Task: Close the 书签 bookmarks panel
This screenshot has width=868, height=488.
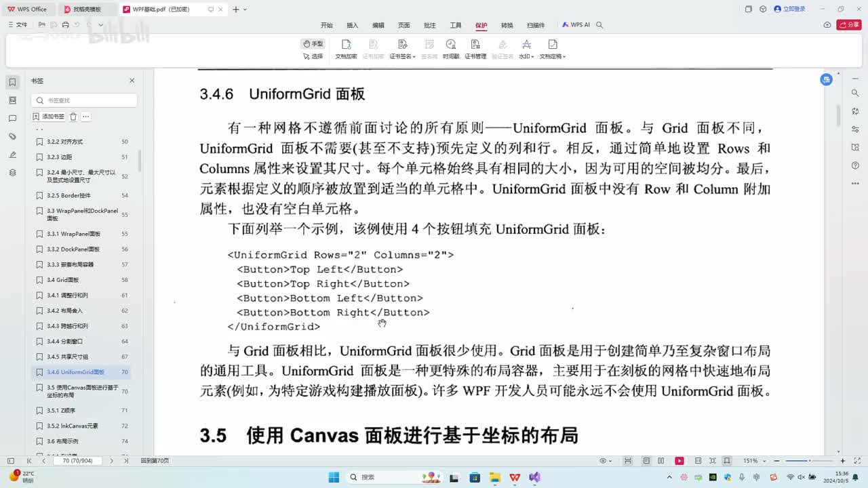Action: pyautogui.click(x=132, y=81)
